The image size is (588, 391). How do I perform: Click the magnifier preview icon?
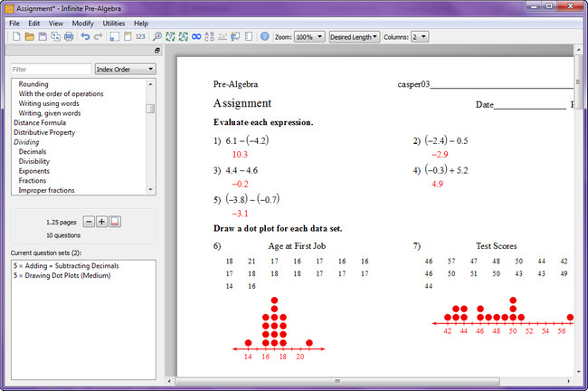(157, 36)
